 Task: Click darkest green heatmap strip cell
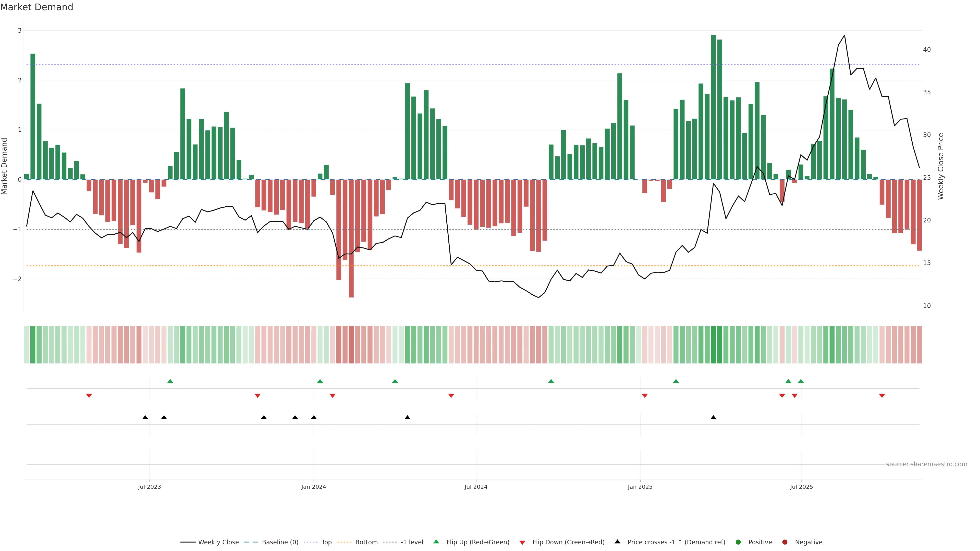coord(713,345)
